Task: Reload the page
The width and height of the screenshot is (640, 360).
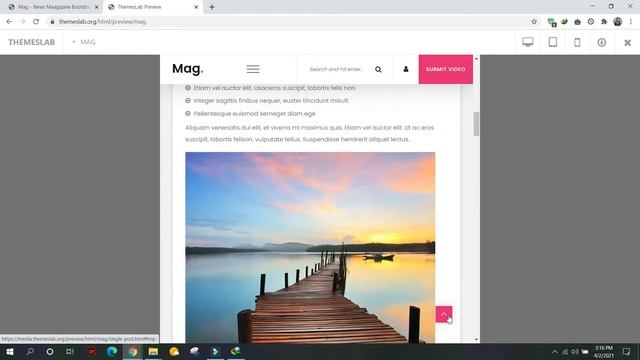Action: pyautogui.click(x=36, y=22)
